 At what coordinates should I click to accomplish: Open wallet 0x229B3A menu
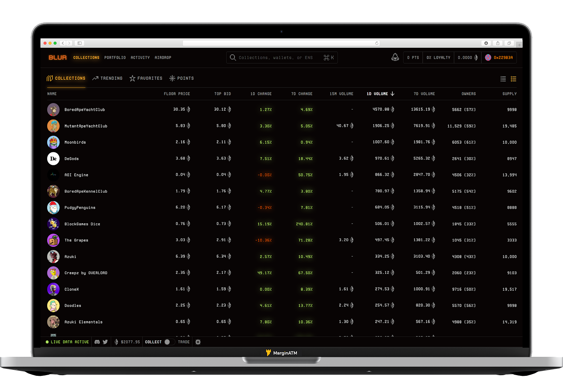click(x=499, y=58)
